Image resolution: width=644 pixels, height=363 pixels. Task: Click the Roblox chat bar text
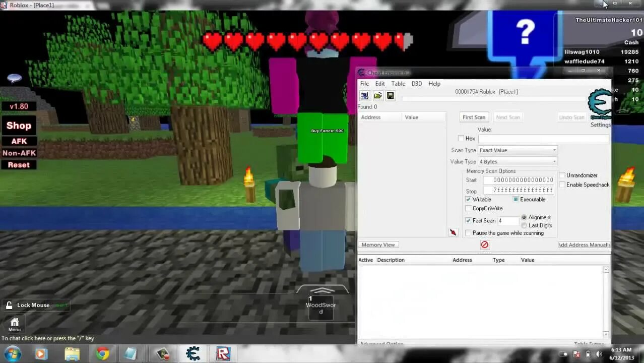(x=48, y=338)
